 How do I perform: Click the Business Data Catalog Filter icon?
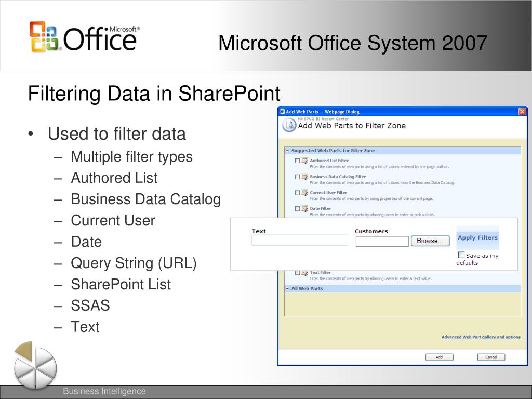pos(304,177)
